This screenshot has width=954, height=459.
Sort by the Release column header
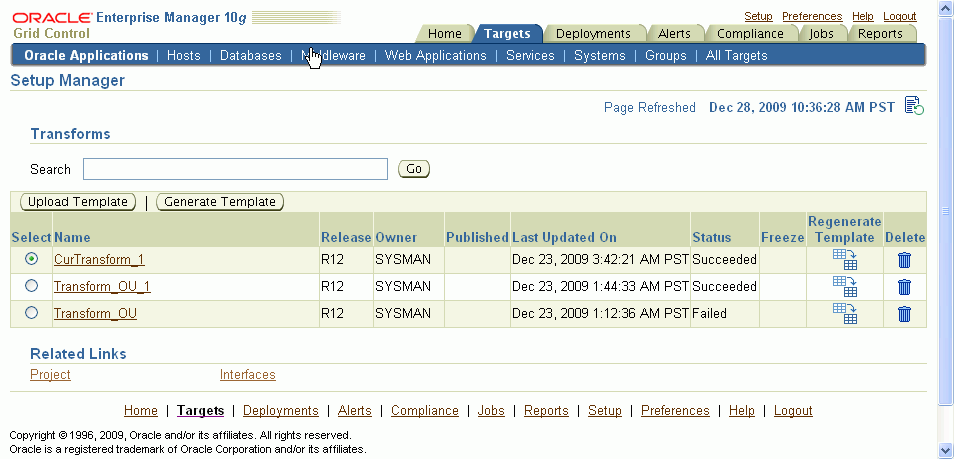pos(346,237)
